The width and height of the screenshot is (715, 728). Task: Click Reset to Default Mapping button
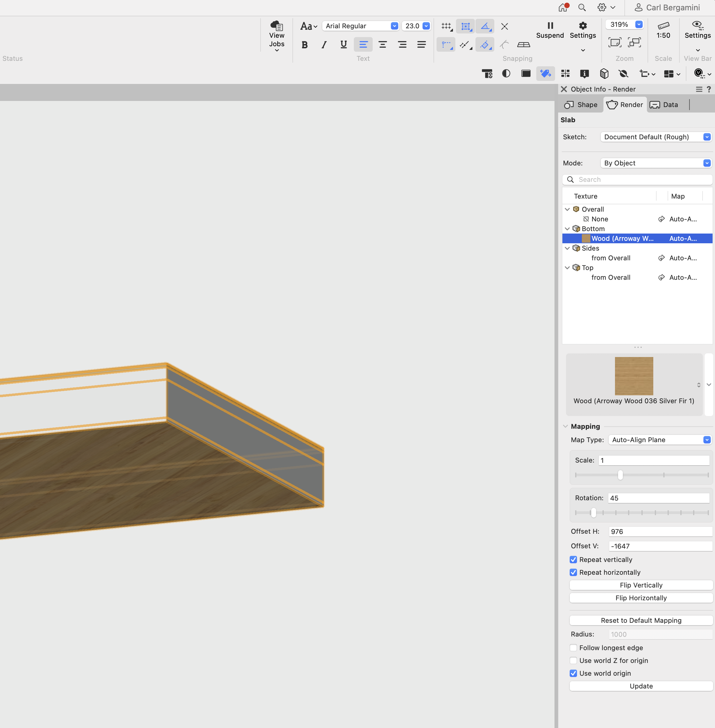pyautogui.click(x=641, y=620)
